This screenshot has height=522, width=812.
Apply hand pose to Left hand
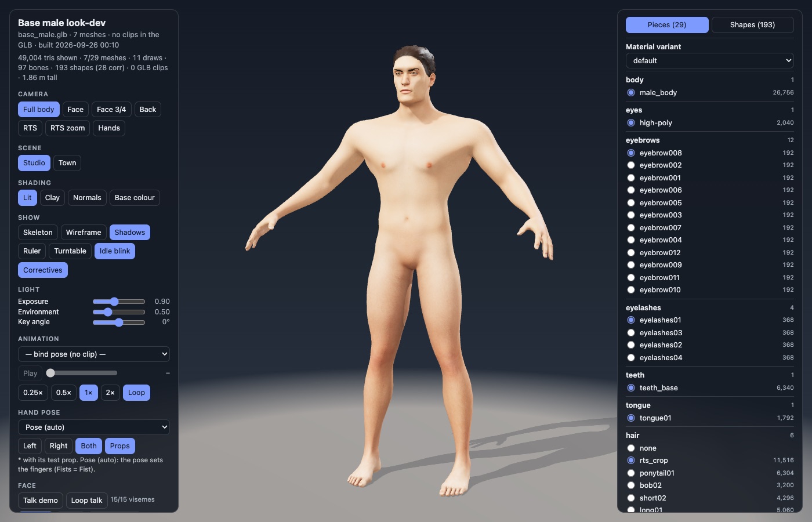(30, 446)
